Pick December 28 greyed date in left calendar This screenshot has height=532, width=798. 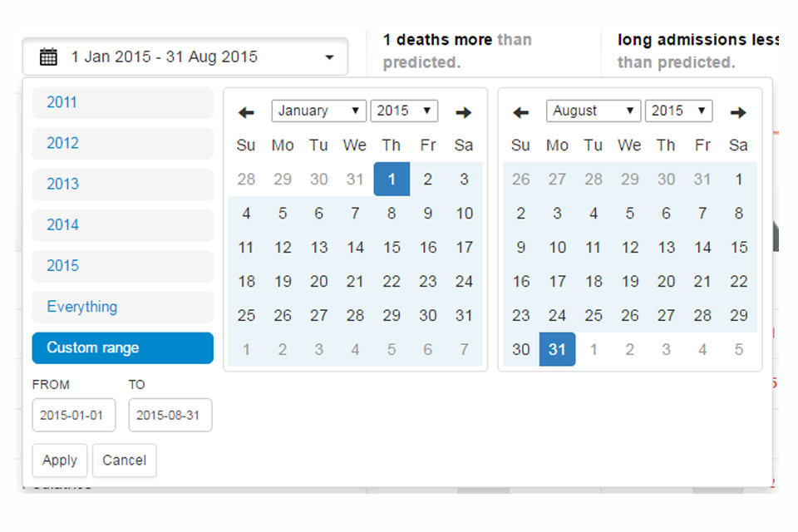[246, 180]
